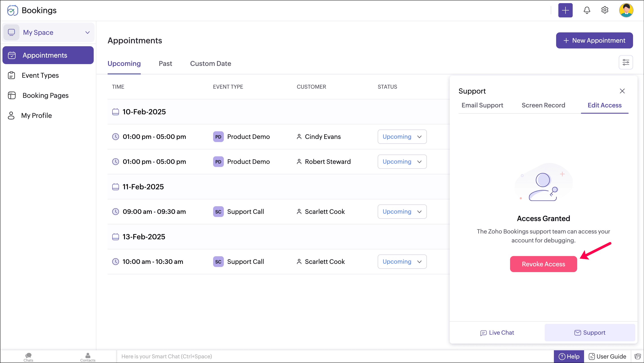Click the bottom-right chat windows icon

(638, 356)
